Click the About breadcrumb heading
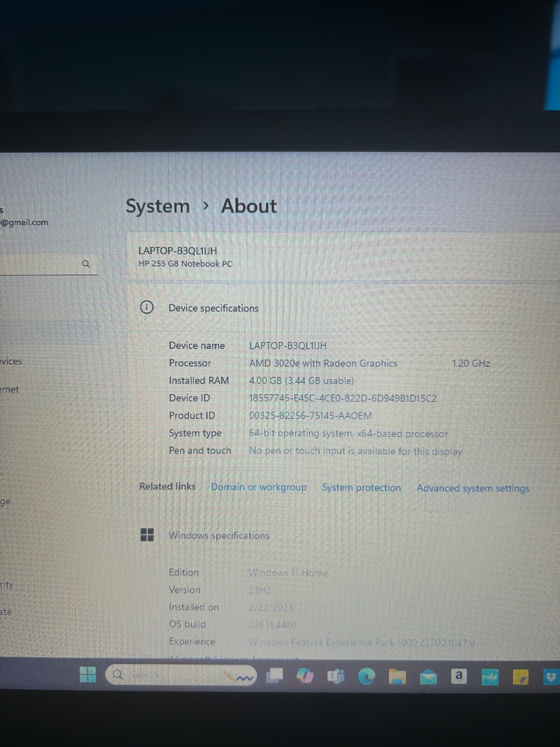This screenshot has width=560, height=747. click(249, 206)
